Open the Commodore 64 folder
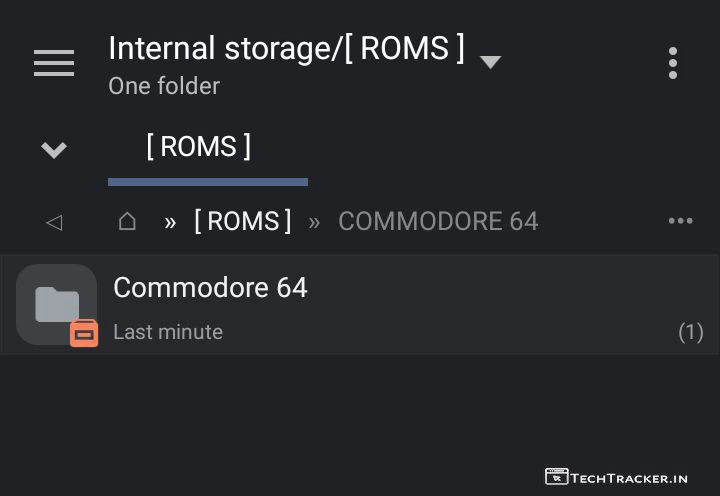 click(211, 288)
